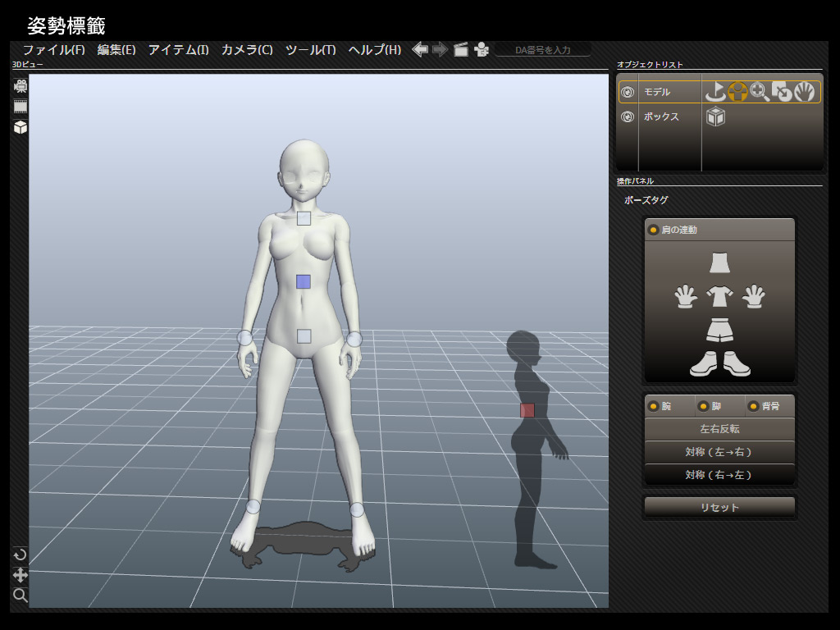Click the 左右反転 mirror flip button
Image resolution: width=840 pixels, height=630 pixels.
[x=719, y=429]
